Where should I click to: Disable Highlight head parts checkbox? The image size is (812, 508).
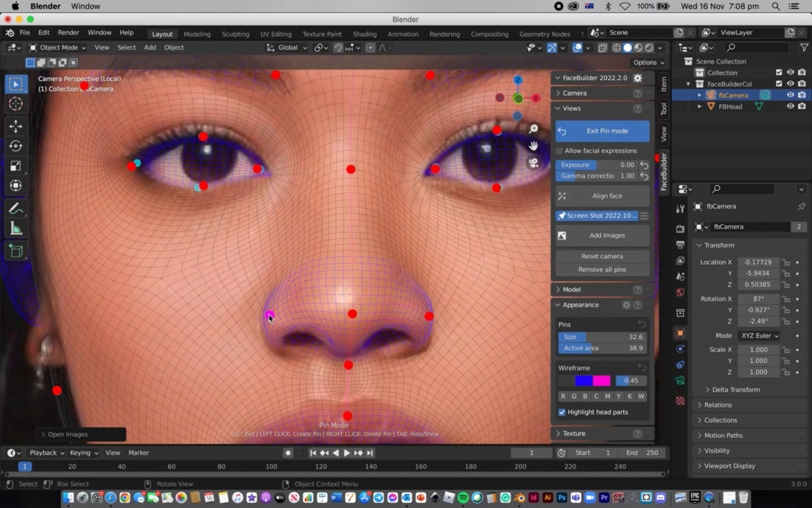coord(562,412)
